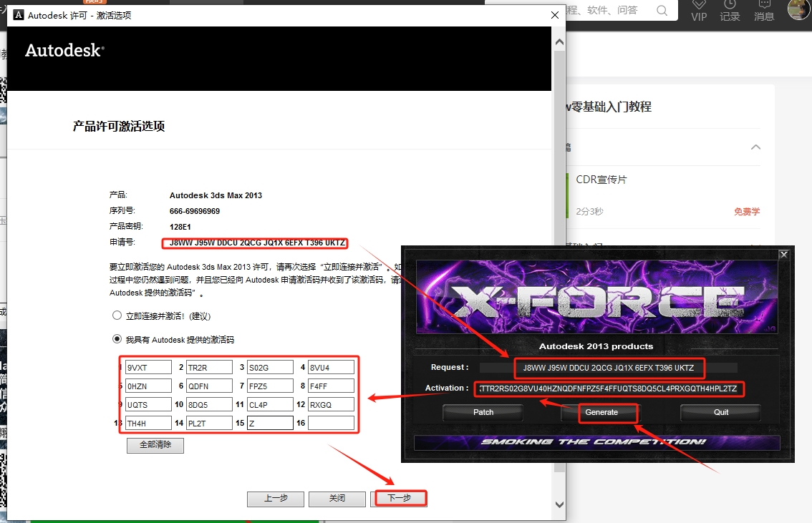Viewport: 812px width, 523px height.
Task: Click the 上一步 back button
Action: 276,498
